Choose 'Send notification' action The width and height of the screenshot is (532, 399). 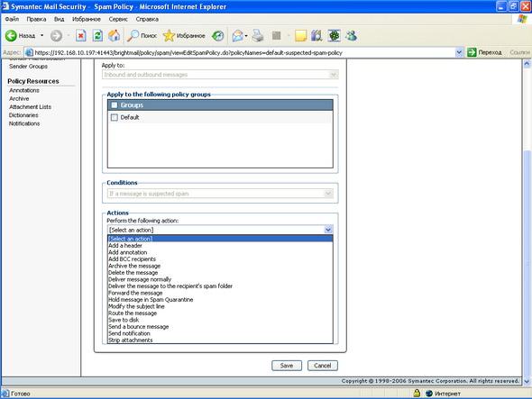[x=220, y=333]
